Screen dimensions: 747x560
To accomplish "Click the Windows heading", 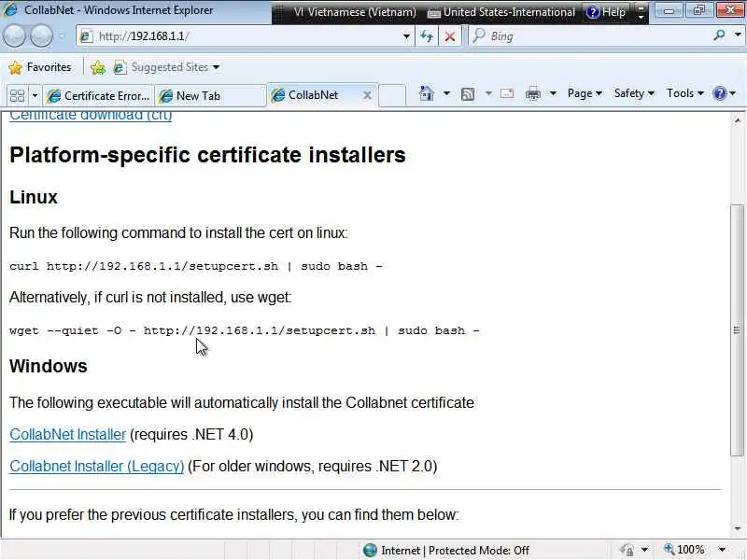I will click(49, 366).
